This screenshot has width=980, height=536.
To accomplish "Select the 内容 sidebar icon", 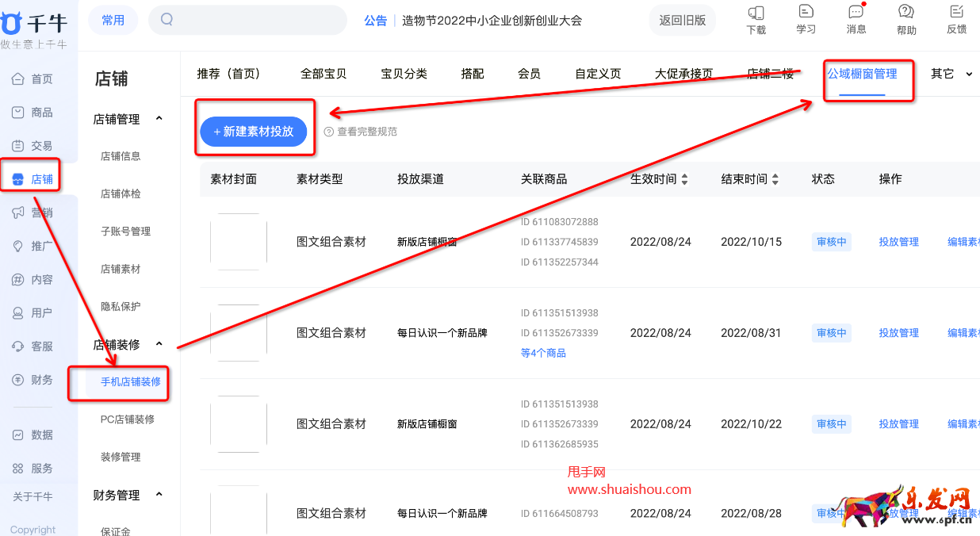I will click(x=30, y=278).
